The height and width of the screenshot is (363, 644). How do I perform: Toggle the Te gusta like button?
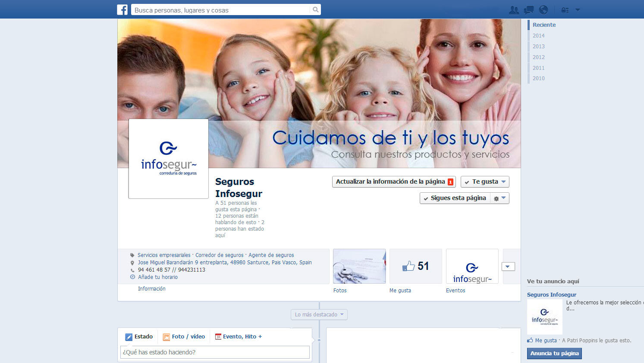[x=484, y=182]
